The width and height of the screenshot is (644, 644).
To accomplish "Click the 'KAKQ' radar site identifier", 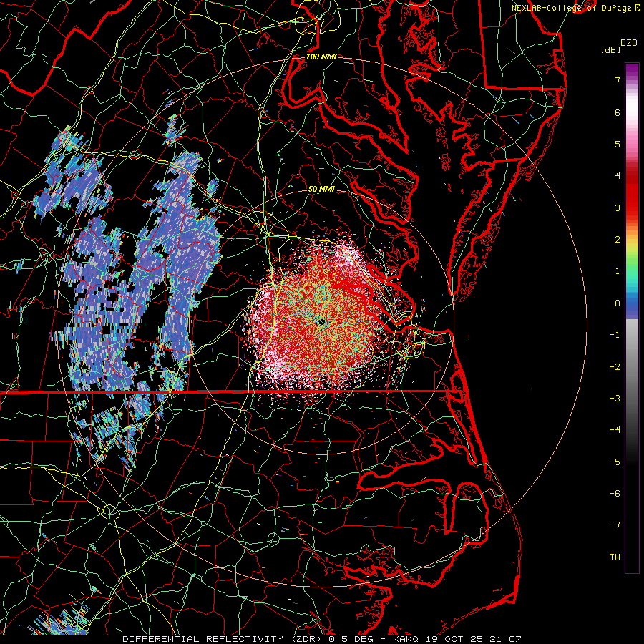I will tap(406, 639).
